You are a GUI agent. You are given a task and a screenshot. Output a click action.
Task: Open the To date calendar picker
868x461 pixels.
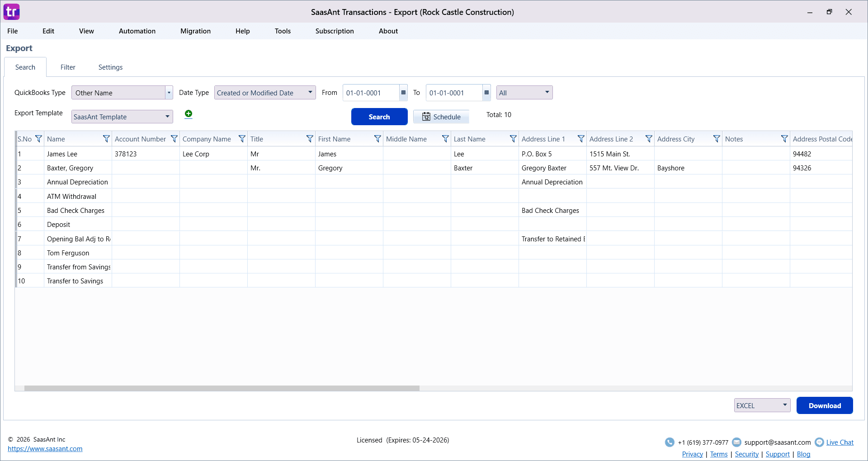coord(486,93)
